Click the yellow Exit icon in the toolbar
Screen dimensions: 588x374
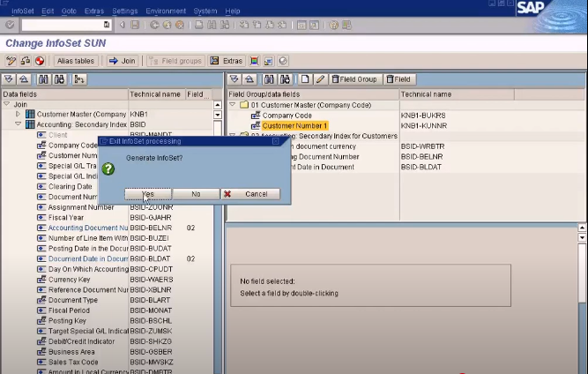[167, 25]
